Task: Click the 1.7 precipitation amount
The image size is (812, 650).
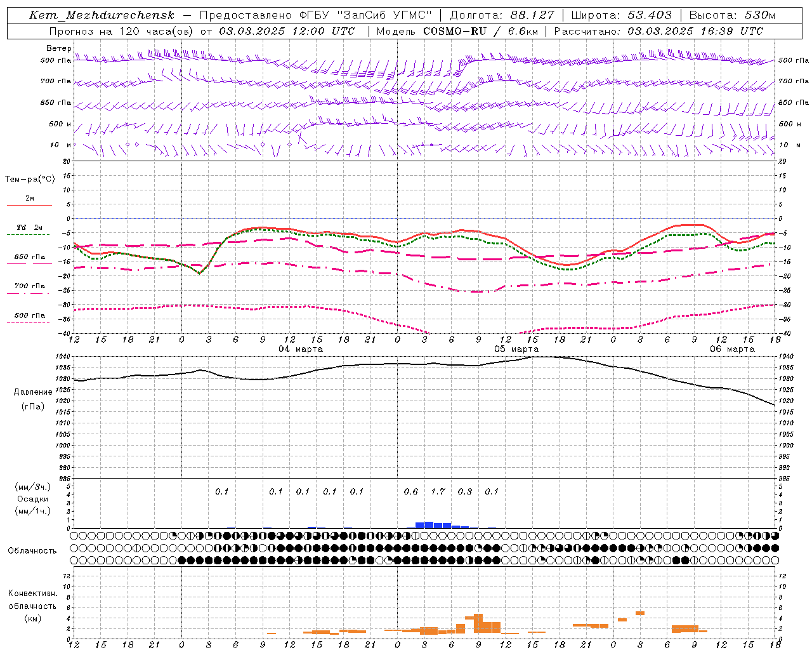Action: coord(438,491)
